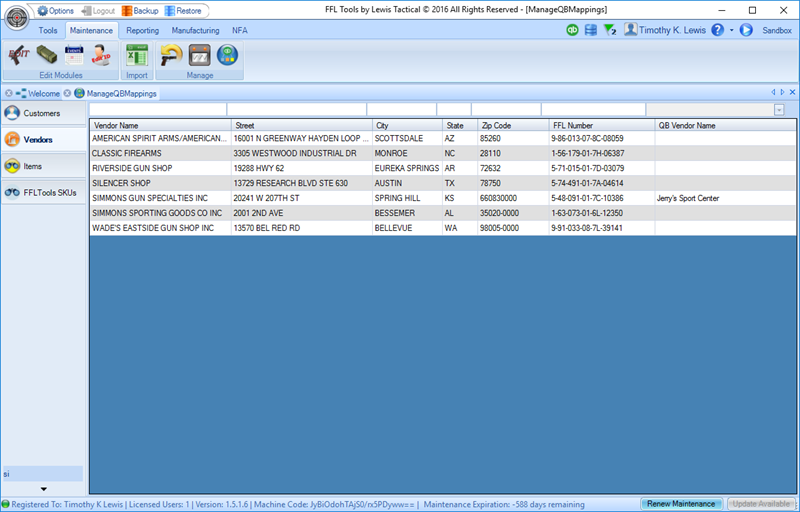Click the Street filter field

[x=296, y=109]
